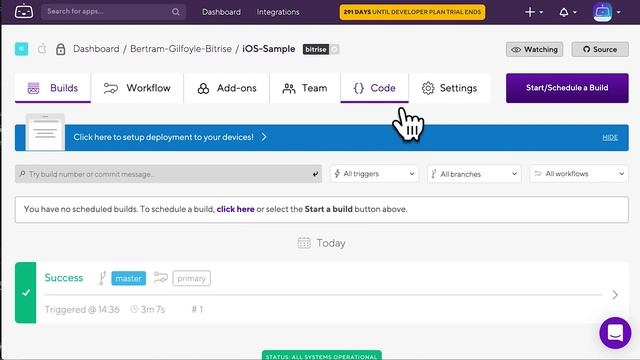Click the workflow icon before primary
Screen dimensions: 640x360
pos(160,278)
